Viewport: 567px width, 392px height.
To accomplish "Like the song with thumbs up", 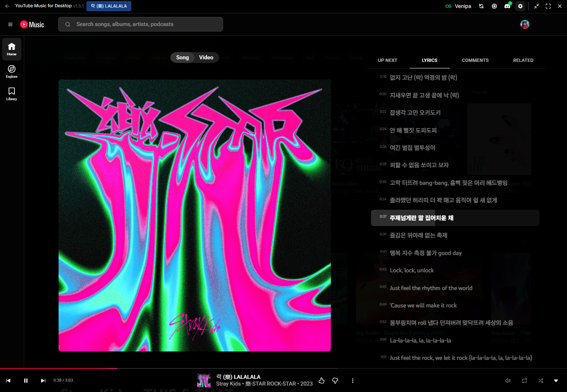I will [321, 380].
